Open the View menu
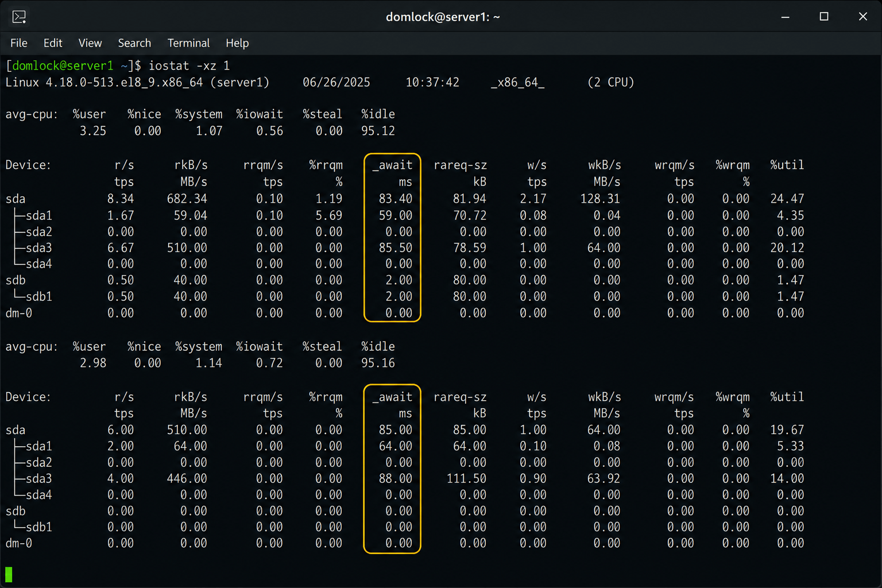 click(90, 43)
